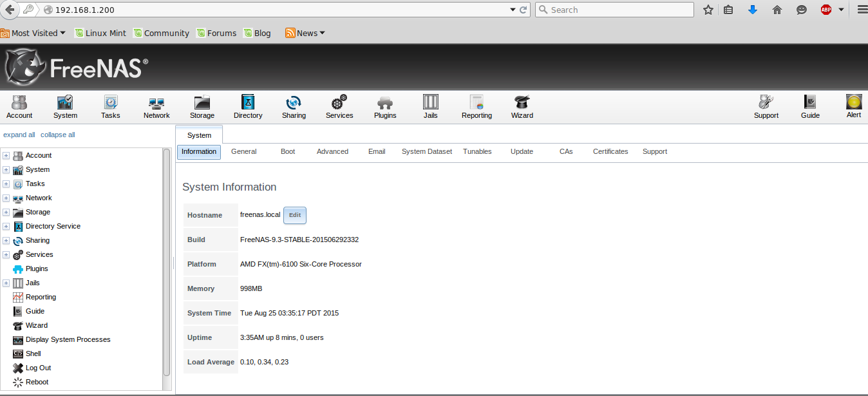Open Plugins in the sidebar tree
The height and width of the screenshot is (396, 868).
click(31, 269)
